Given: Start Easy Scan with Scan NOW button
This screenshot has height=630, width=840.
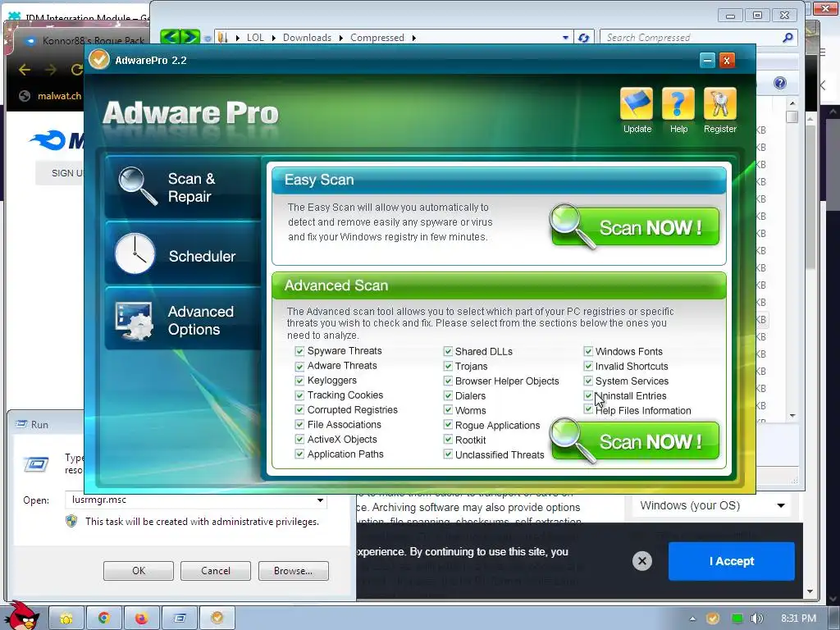Looking at the screenshot, I should 635,227.
